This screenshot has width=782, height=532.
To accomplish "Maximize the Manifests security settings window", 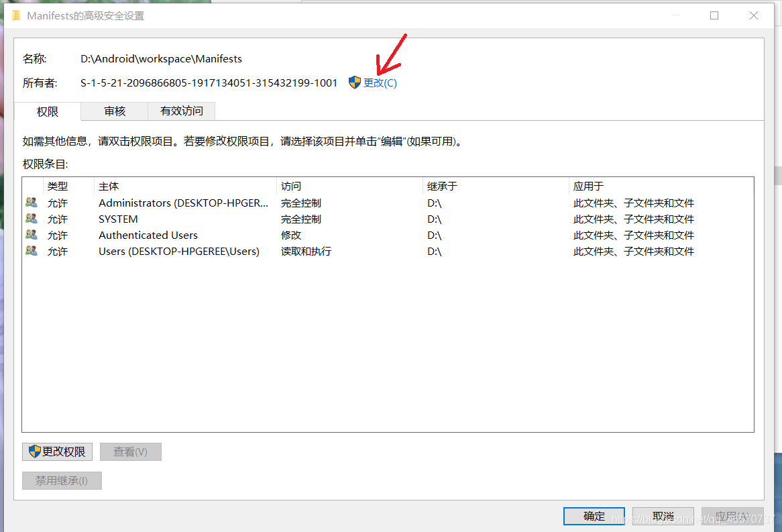I will [714, 15].
